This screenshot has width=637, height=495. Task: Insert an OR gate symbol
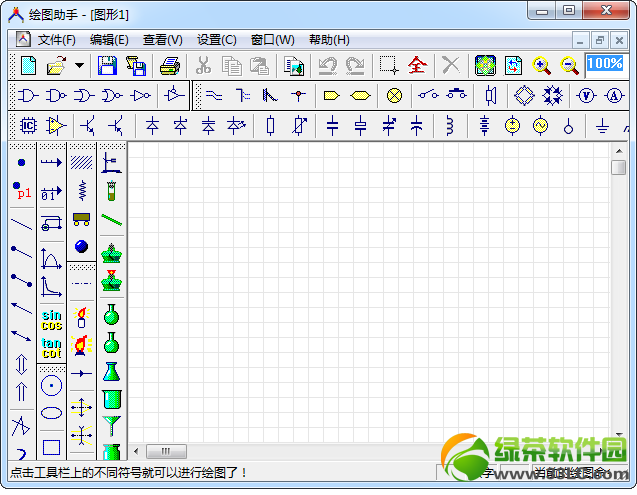84,96
